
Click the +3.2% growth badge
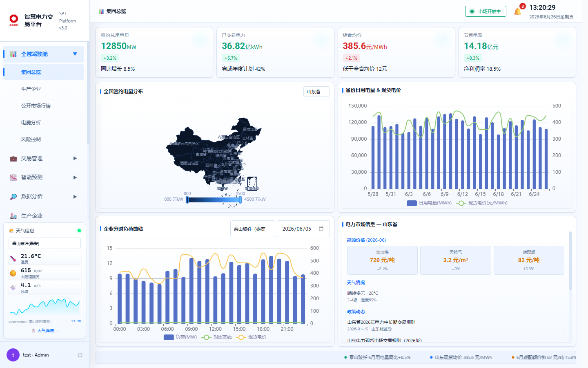(109, 58)
